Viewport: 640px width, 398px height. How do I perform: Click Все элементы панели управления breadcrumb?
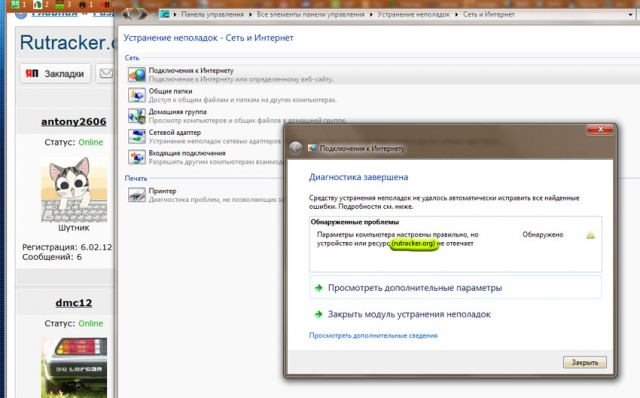311,15
